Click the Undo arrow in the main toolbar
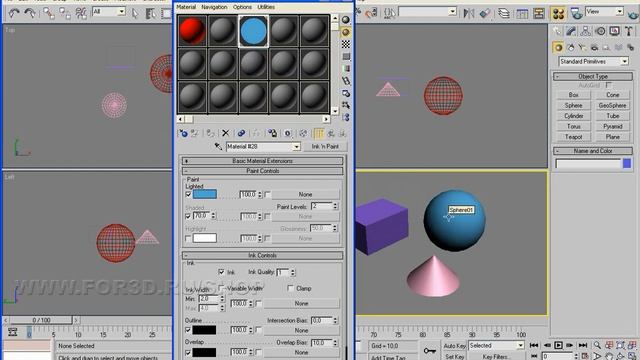 (13, 13)
